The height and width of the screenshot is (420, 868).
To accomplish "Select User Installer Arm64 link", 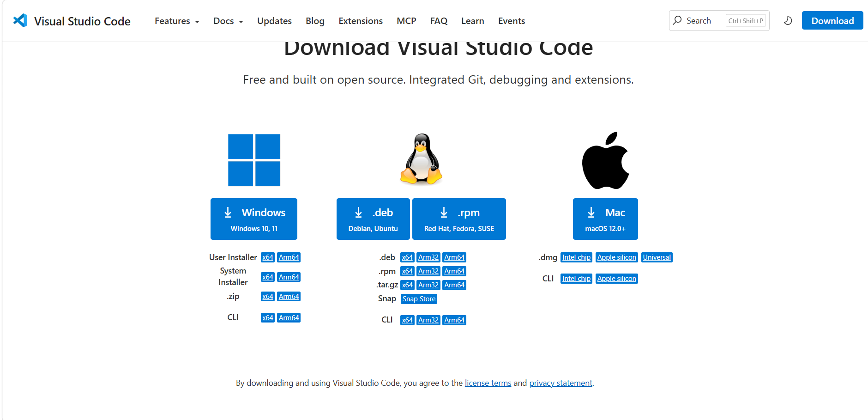I will pyautogui.click(x=289, y=257).
